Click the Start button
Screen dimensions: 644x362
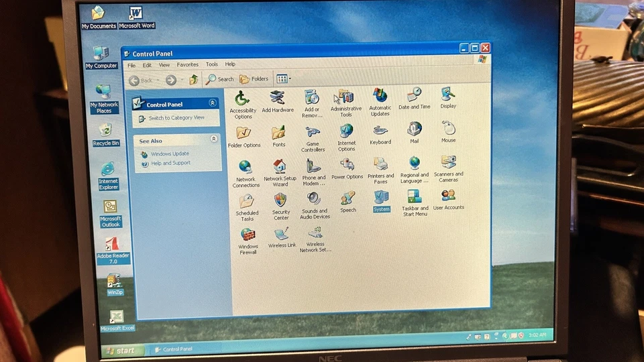pos(122,351)
